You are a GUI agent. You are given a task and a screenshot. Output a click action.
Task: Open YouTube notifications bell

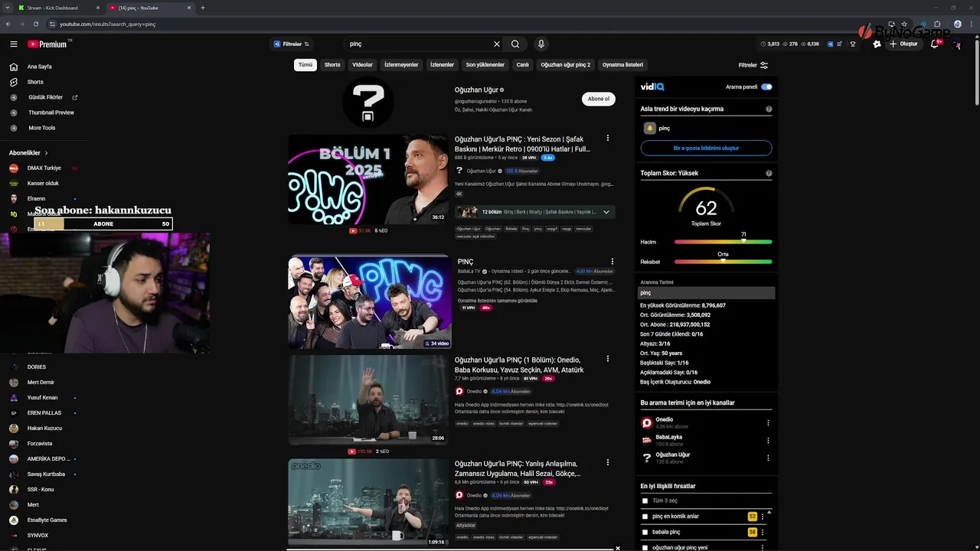click(935, 44)
